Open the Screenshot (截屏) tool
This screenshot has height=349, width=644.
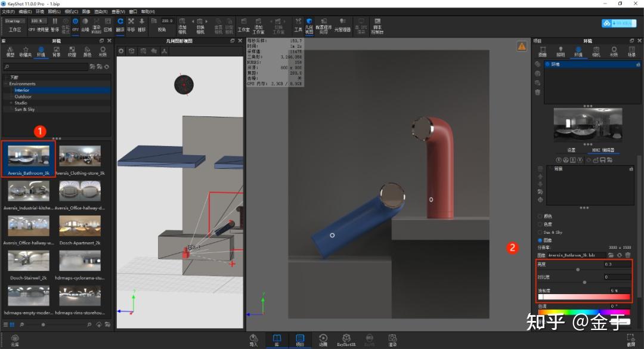coord(630,340)
